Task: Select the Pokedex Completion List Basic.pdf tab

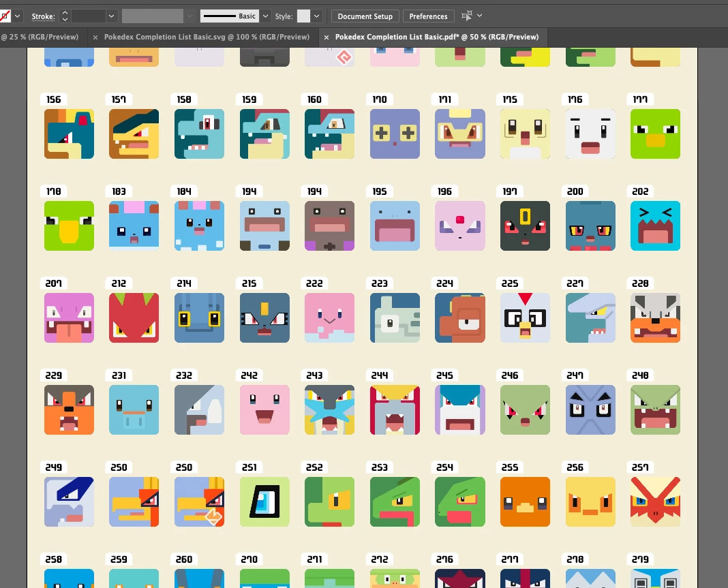Action: (x=437, y=37)
